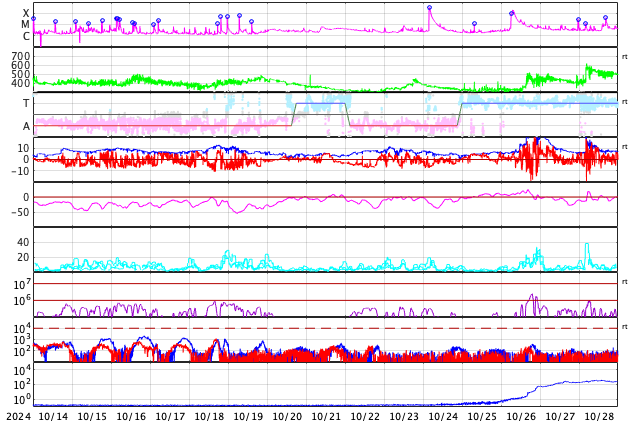Select the -10 axis value on red-blue plot
Viewport: 634px width, 424px height.
[x=20, y=171]
